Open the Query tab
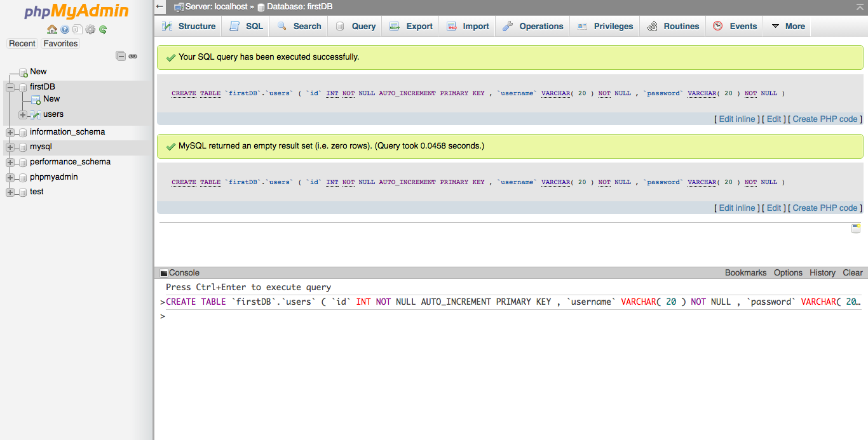 pyautogui.click(x=355, y=26)
